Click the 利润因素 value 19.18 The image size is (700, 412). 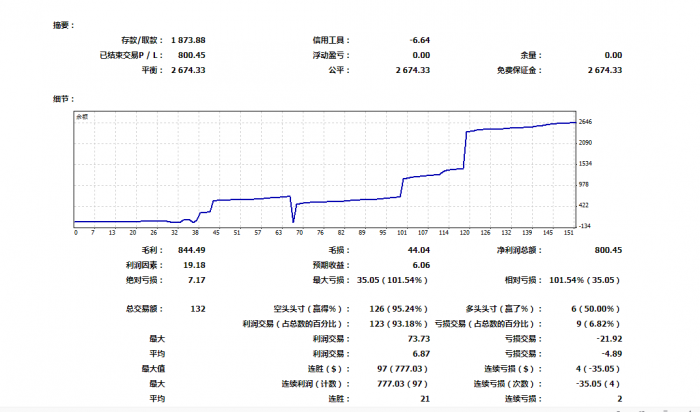pyautogui.click(x=195, y=265)
